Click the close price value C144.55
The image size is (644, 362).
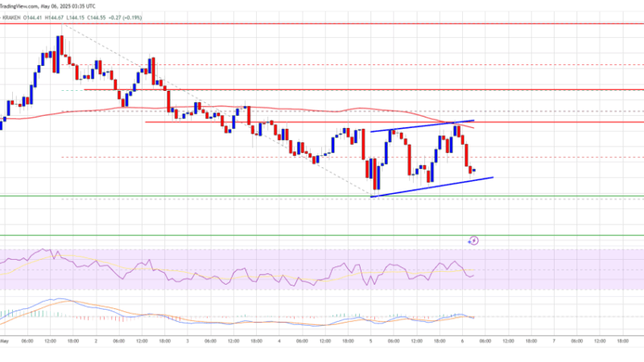coord(97,18)
